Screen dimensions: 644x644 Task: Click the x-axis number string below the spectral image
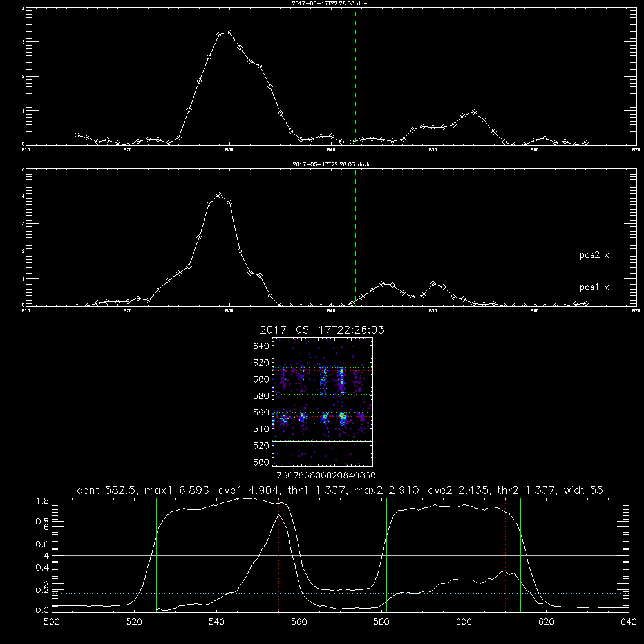tap(326, 475)
